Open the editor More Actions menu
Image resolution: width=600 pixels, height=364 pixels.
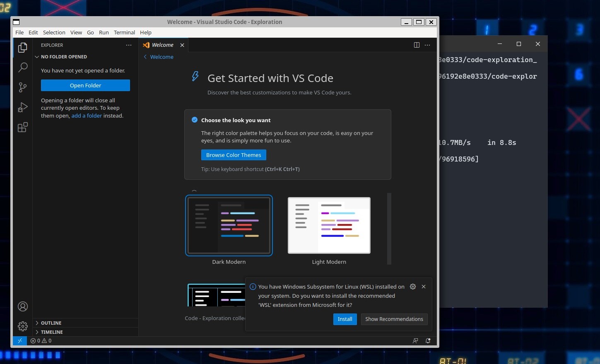[427, 45]
